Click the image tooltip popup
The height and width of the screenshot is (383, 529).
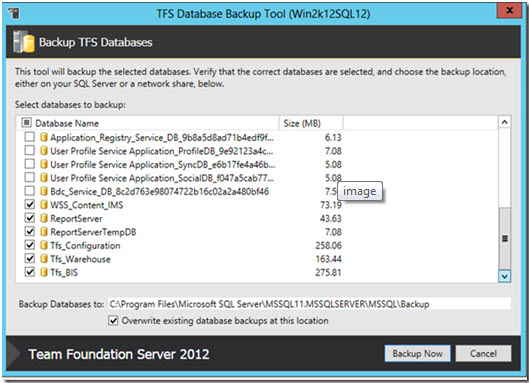360,191
